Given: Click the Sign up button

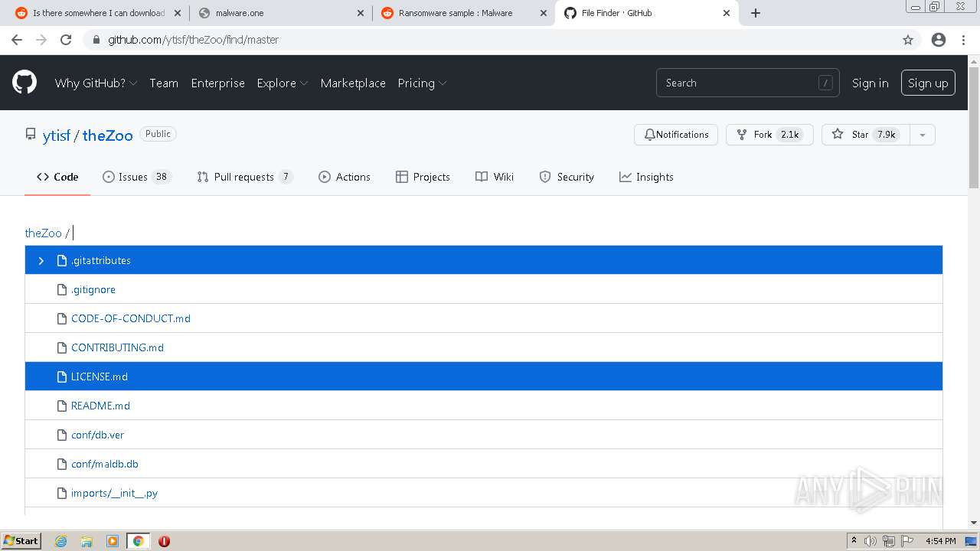Looking at the screenshot, I should click(928, 83).
